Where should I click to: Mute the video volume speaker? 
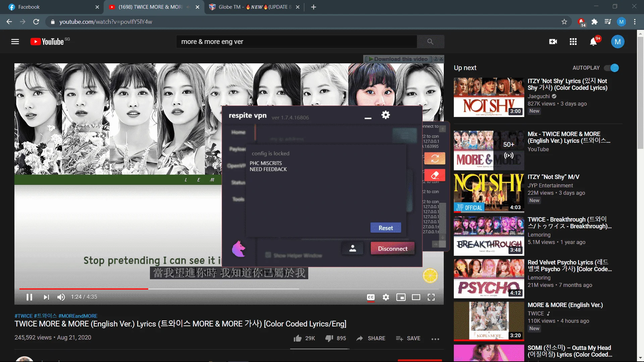61,297
